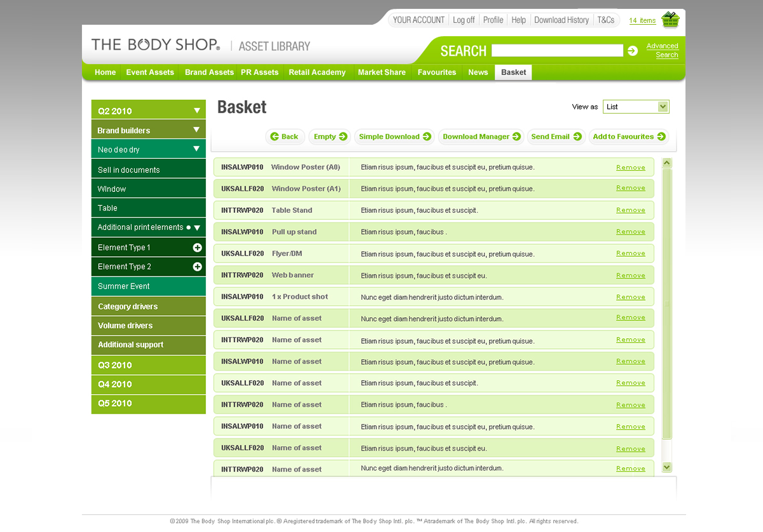
Task: Open News tab
Action: coord(478,72)
